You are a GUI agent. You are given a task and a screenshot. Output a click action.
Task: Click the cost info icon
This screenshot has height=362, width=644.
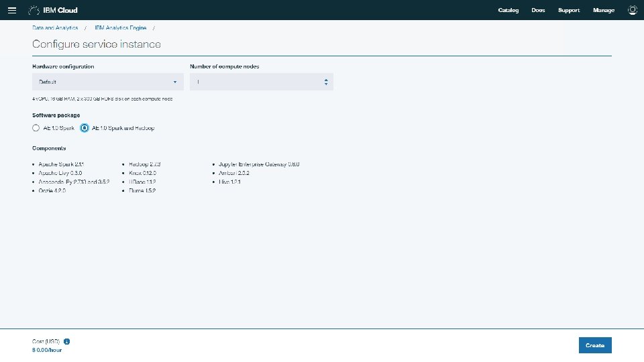(x=66, y=341)
